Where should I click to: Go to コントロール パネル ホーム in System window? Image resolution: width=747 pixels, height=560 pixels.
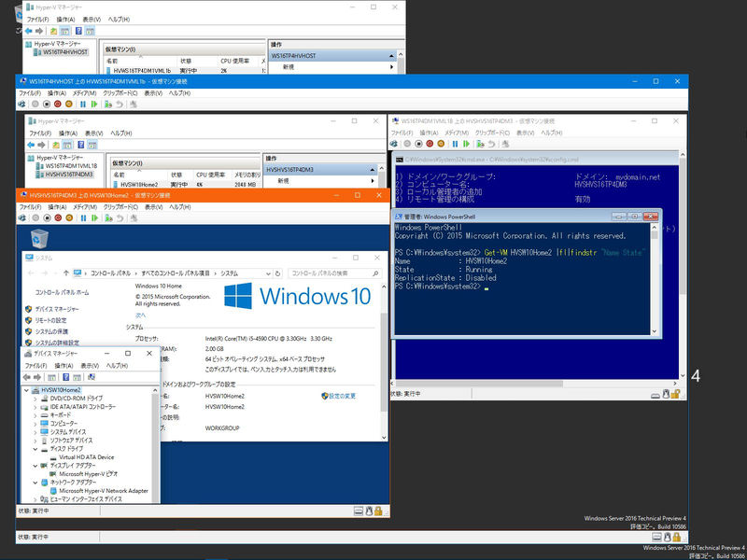tap(62, 292)
